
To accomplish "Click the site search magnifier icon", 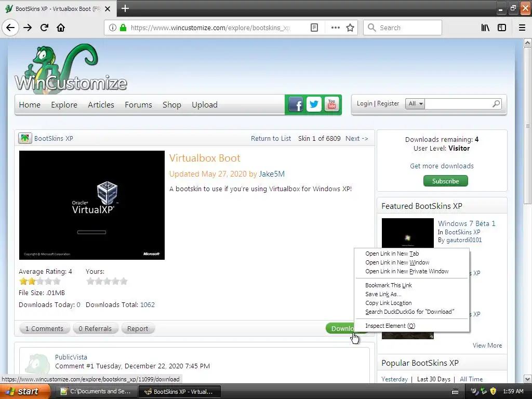I will point(496,103).
